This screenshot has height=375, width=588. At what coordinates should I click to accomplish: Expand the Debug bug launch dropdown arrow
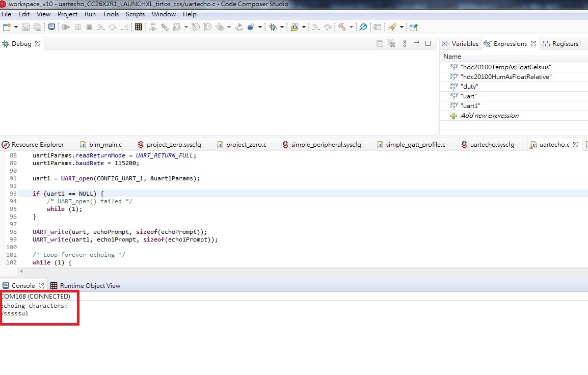(x=282, y=27)
